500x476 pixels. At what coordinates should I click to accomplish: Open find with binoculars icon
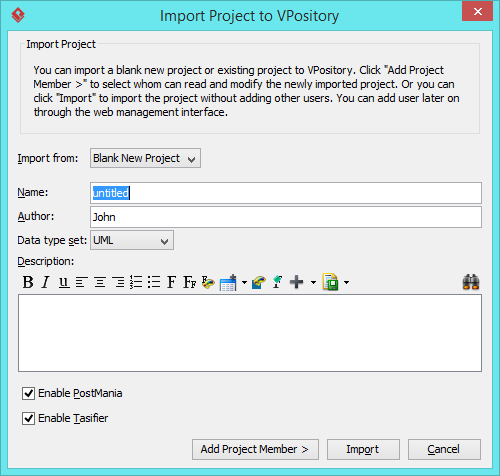coord(471,282)
